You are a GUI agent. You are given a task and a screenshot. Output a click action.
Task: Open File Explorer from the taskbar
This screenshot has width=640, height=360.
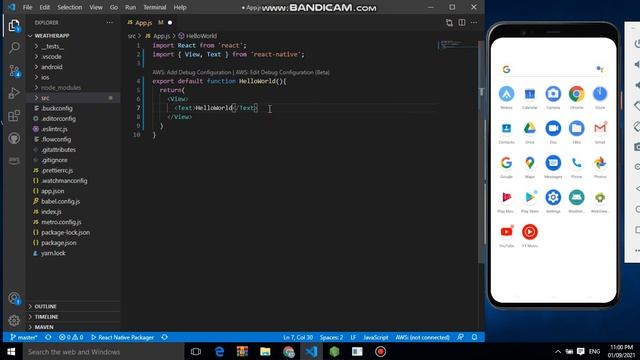click(265, 351)
